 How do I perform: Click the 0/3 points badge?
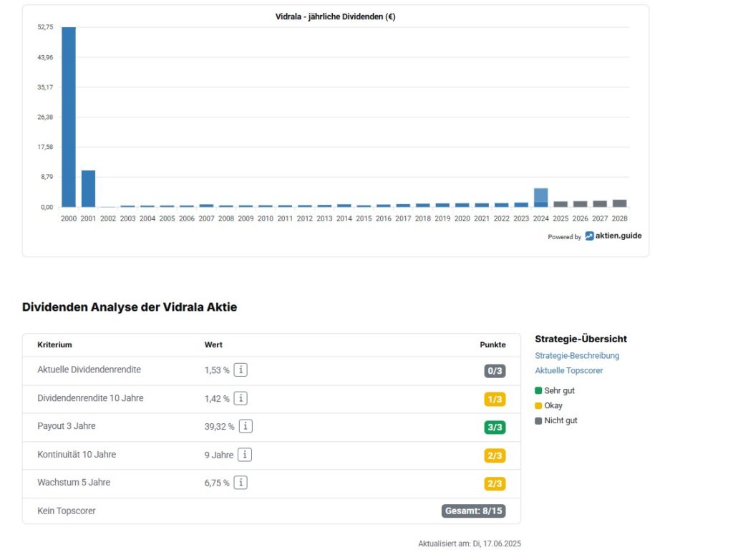(495, 371)
